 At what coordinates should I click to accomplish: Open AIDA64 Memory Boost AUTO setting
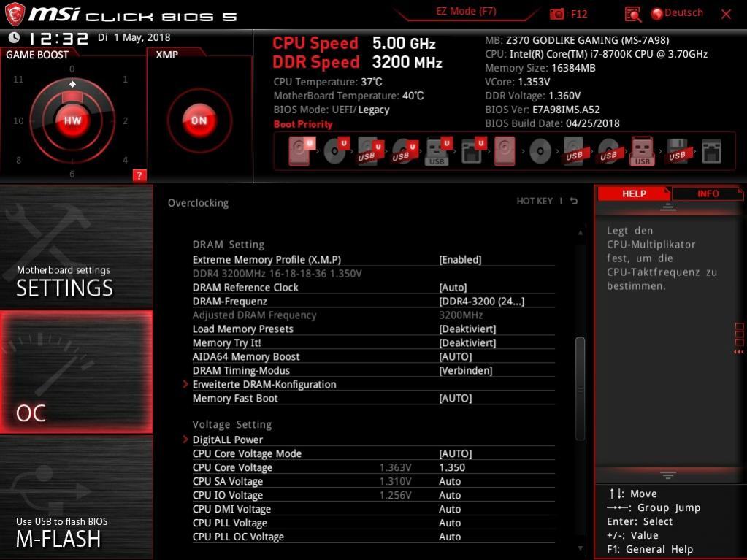456,356
